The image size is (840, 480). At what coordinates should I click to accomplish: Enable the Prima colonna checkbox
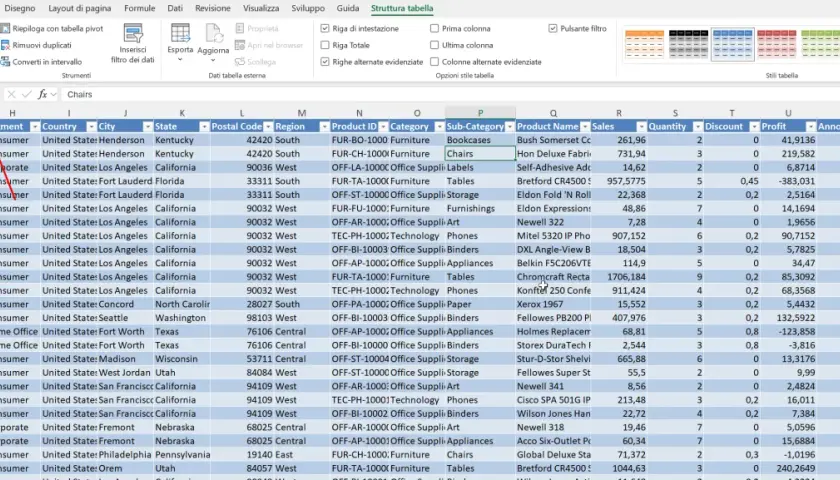pyautogui.click(x=434, y=28)
